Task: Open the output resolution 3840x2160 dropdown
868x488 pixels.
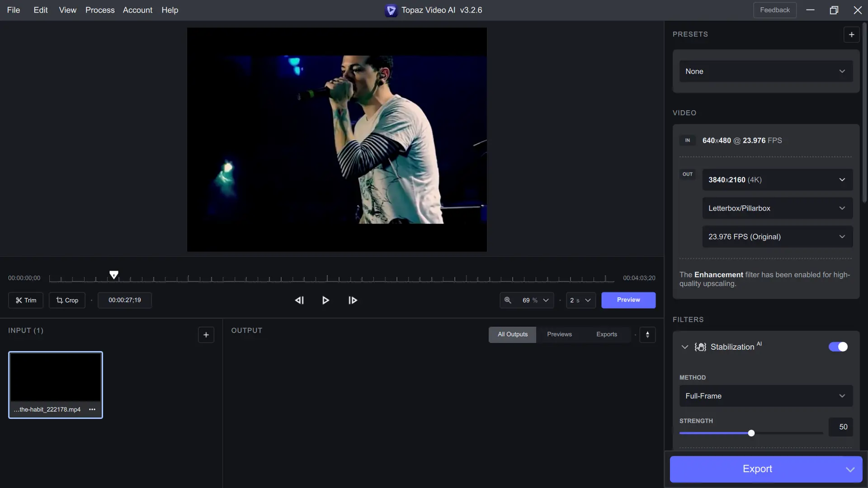Action: [777, 180]
